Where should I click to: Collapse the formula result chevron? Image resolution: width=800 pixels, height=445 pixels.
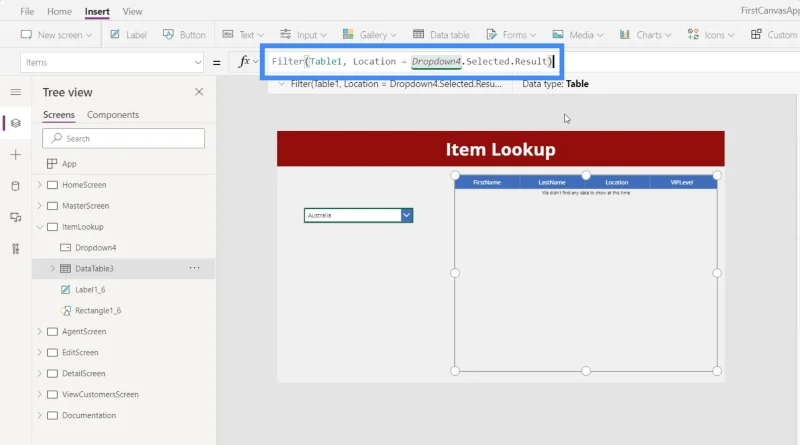(281, 84)
